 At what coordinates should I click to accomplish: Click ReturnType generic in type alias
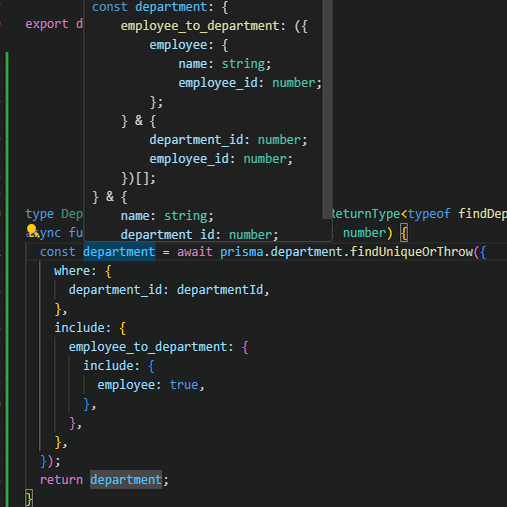[366, 214]
